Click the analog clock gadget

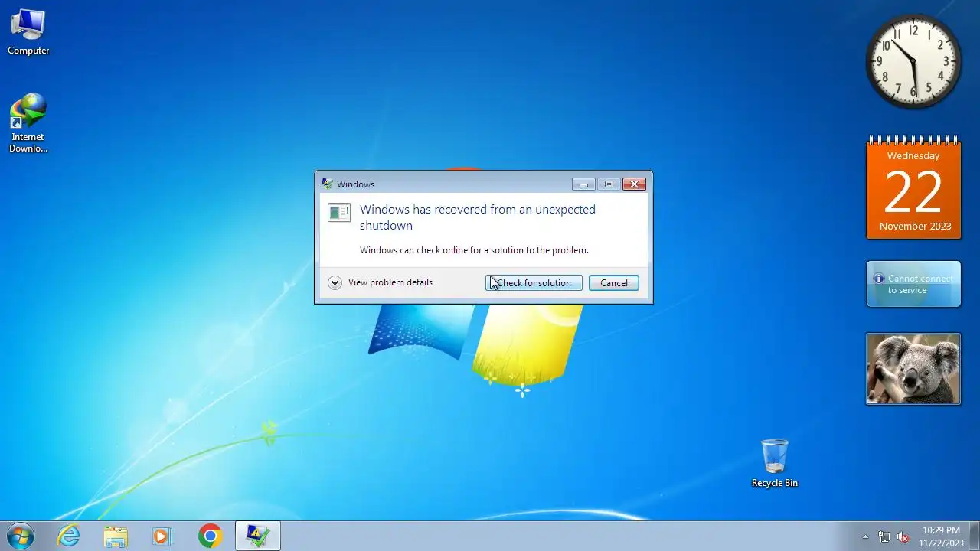point(913,61)
